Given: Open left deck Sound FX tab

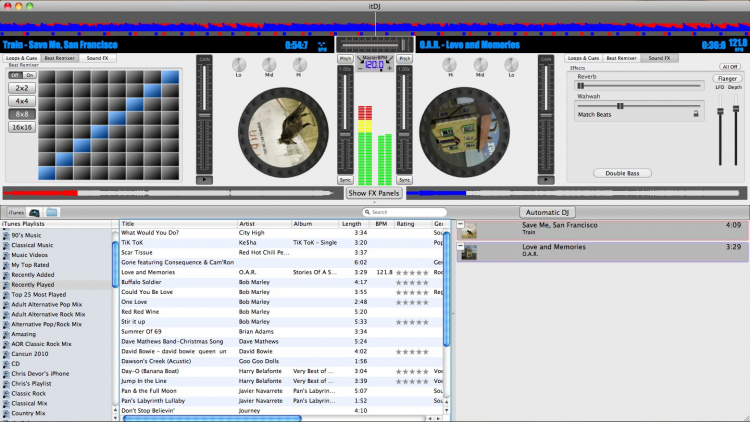Looking at the screenshot, I should (x=97, y=58).
